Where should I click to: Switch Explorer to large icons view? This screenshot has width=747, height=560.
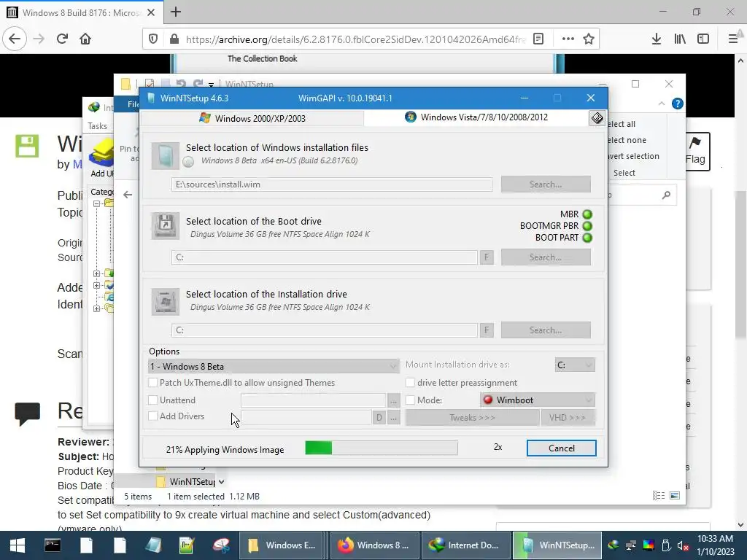pyautogui.click(x=675, y=496)
